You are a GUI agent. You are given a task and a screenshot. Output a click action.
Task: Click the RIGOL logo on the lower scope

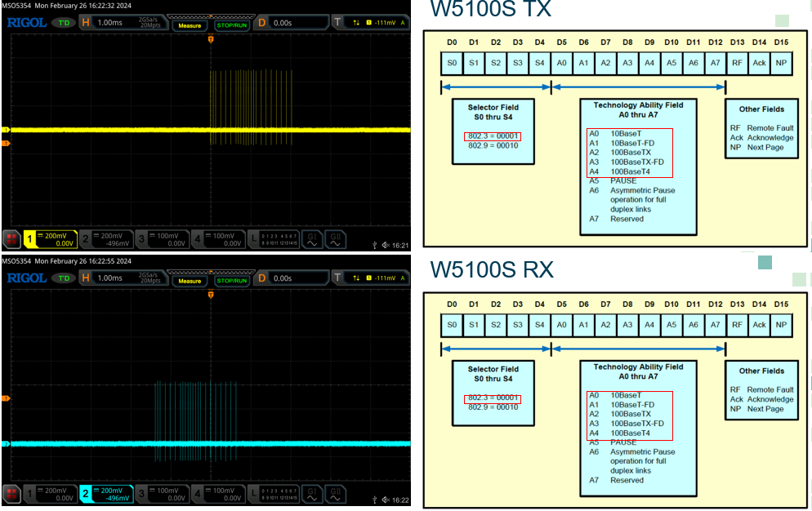tap(27, 278)
